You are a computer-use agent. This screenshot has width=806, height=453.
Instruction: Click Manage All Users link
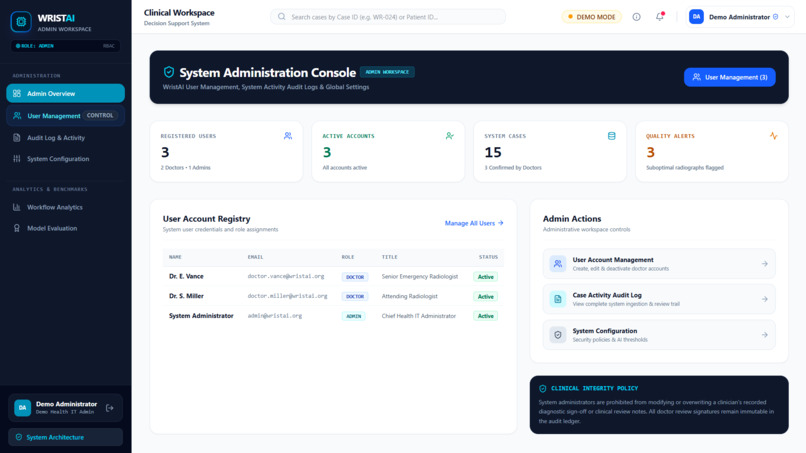point(474,223)
